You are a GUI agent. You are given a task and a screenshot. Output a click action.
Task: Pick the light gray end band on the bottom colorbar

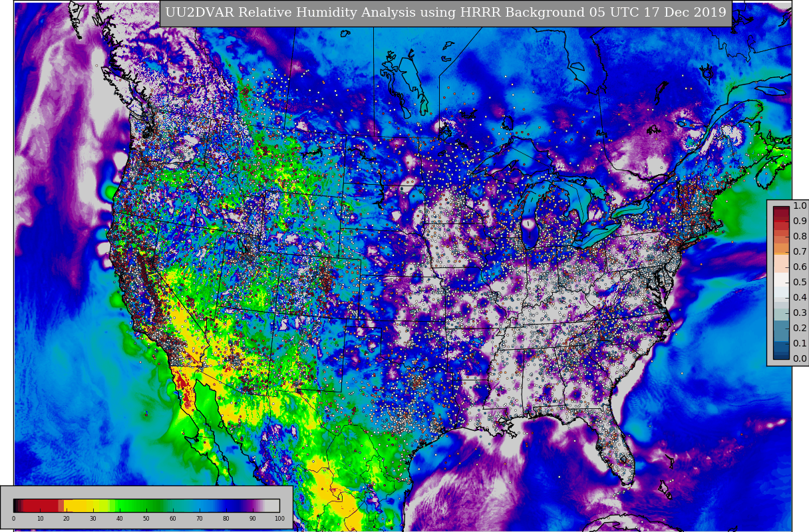point(272,505)
